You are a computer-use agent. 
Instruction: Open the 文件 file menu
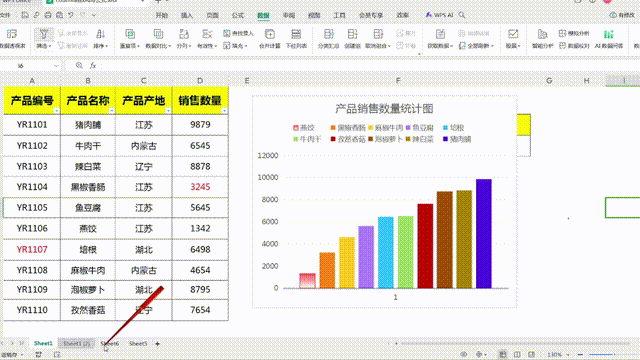[x=5, y=15]
